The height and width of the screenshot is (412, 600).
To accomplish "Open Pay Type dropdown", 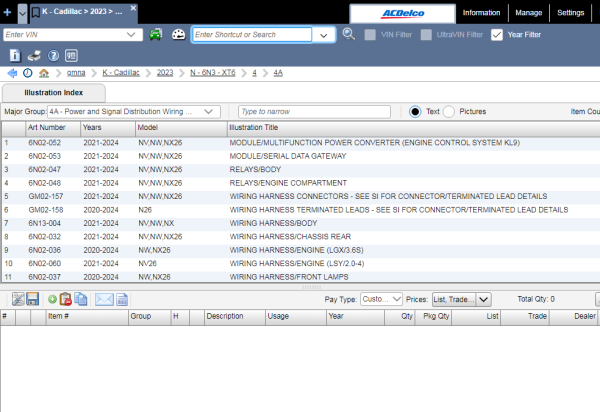I will [381, 299].
